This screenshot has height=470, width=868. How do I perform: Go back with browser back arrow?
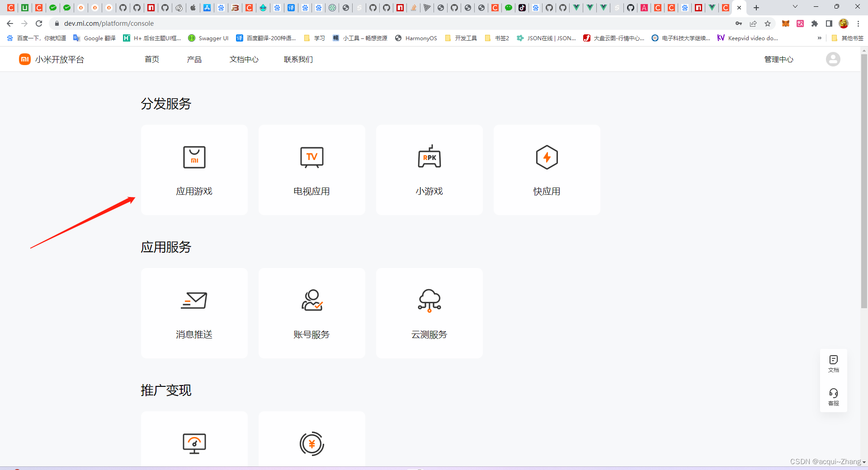click(x=10, y=23)
